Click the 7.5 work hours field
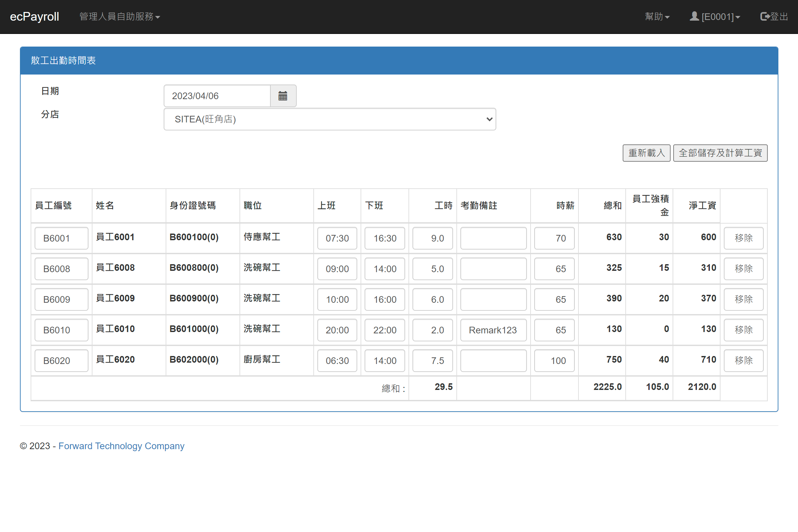Screen dimensions: 798x532 [432, 360]
